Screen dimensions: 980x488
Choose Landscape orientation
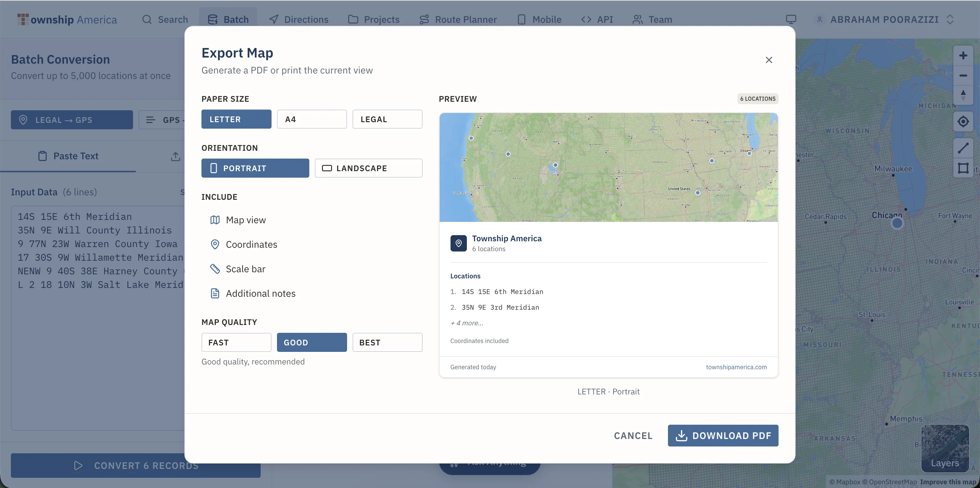tap(368, 168)
